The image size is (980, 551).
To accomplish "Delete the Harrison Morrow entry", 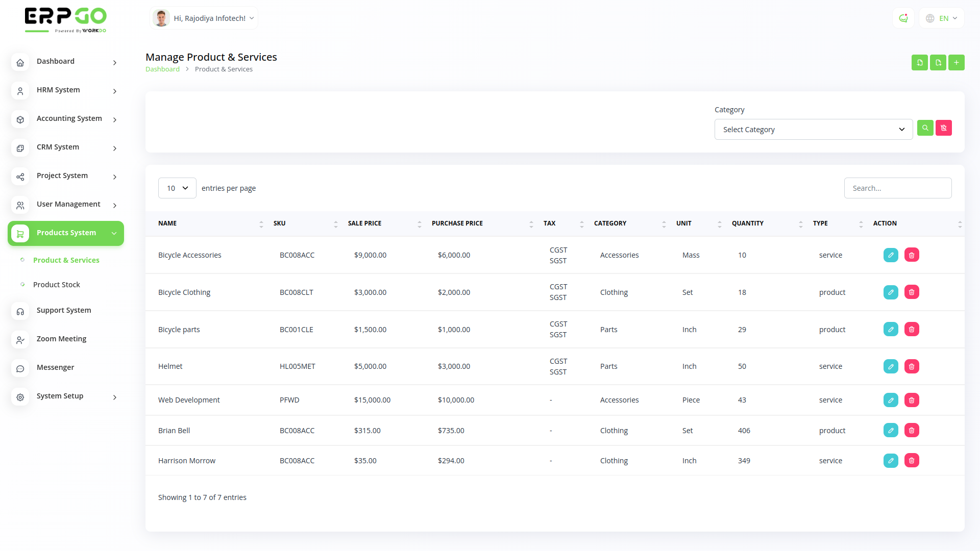I will (911, 461).
